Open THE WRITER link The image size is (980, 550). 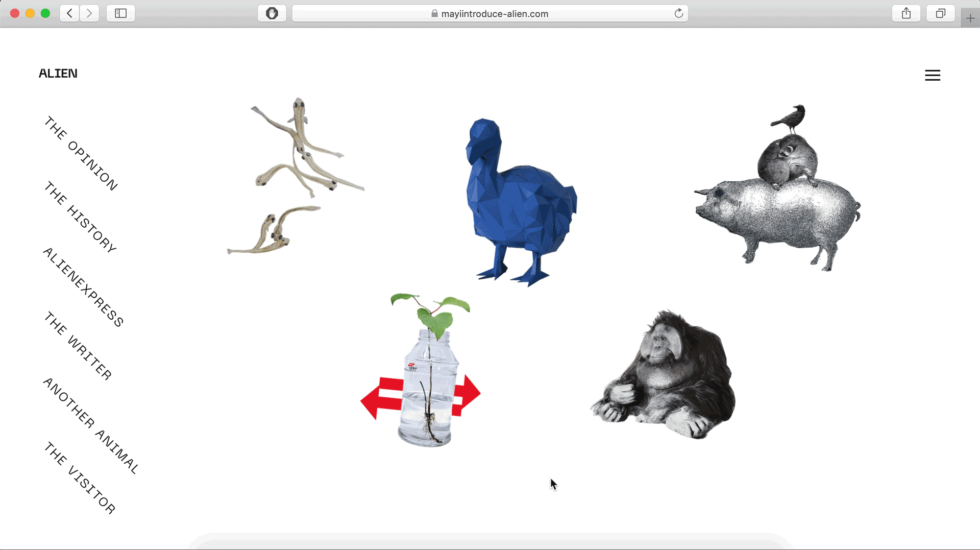[78, 346]
